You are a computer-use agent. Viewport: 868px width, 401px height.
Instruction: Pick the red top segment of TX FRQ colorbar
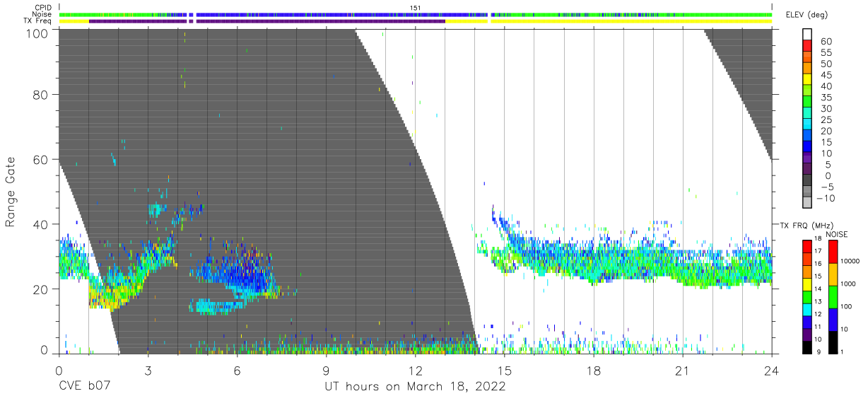(809, 246)
